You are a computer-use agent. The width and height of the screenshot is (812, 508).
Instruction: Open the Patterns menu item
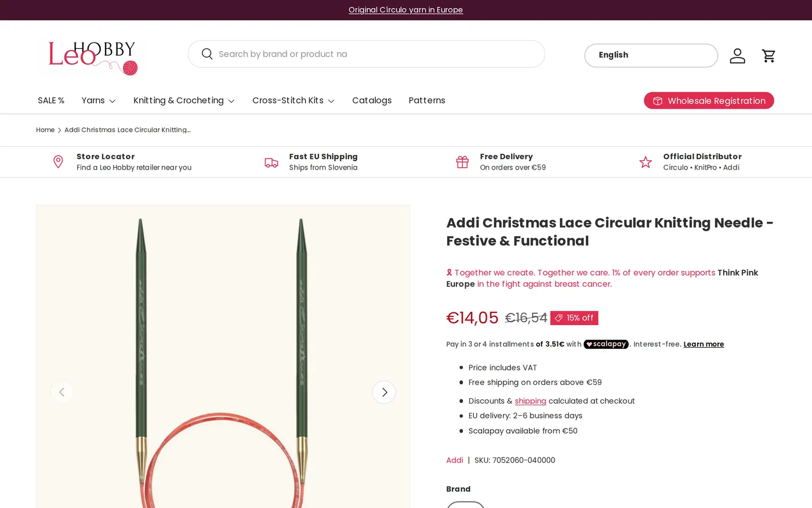(x=427, y=100)
